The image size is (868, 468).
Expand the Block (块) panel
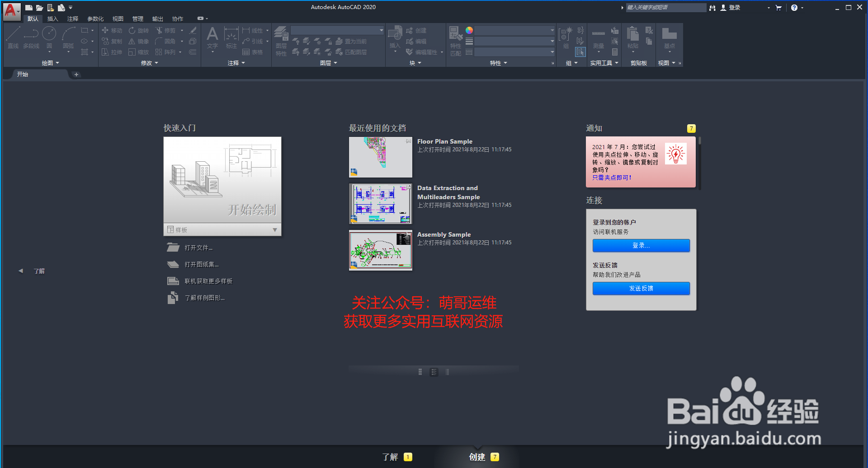(x=415, y=63)
